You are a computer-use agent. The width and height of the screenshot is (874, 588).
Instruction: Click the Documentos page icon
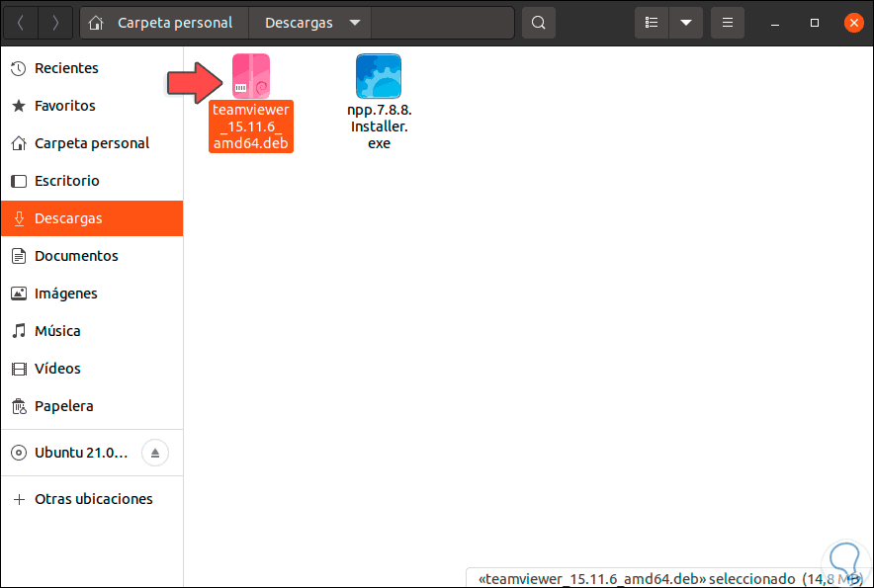click(x=19, y=256)
